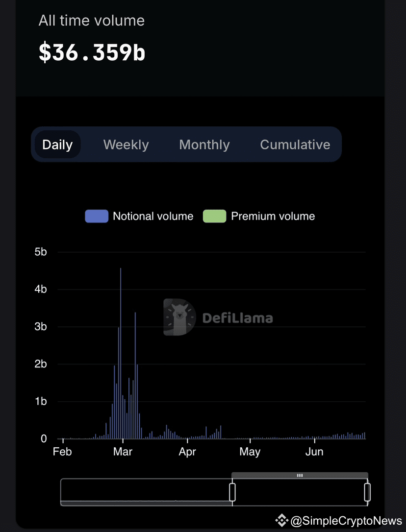Click the 5b label on the y-axis
406x532 pixels.
click(41, 252)
